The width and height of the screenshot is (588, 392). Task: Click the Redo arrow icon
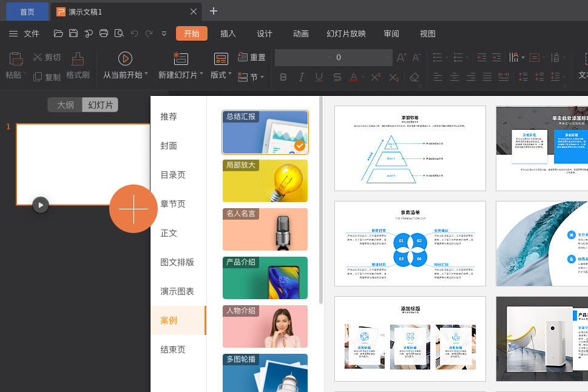coord(149,33)
